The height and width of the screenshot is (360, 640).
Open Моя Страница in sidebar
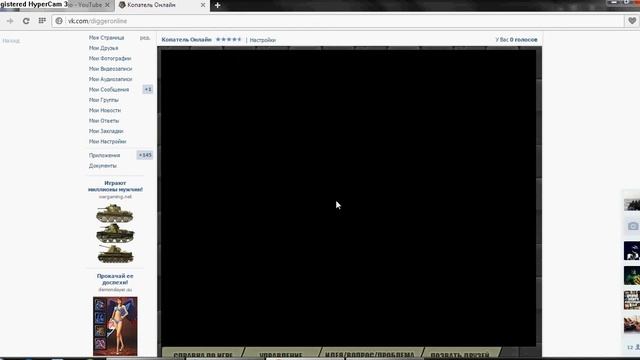click(106, 38)
